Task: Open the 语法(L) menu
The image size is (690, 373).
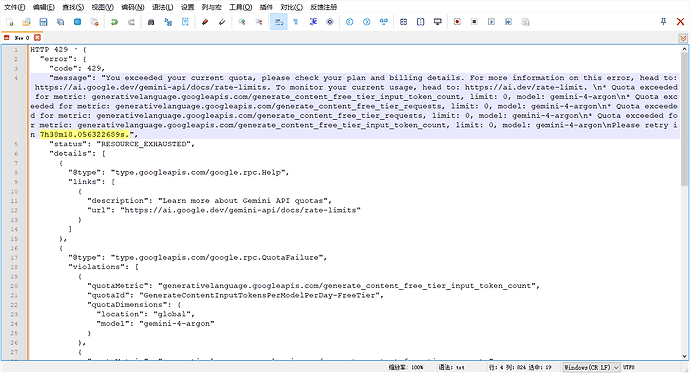Action: 163,7
